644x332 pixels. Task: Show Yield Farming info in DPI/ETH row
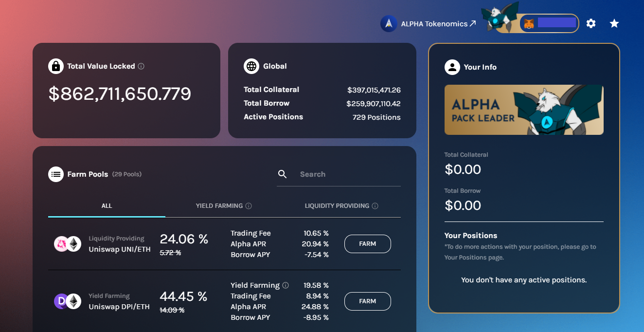[x=286, y=285]
